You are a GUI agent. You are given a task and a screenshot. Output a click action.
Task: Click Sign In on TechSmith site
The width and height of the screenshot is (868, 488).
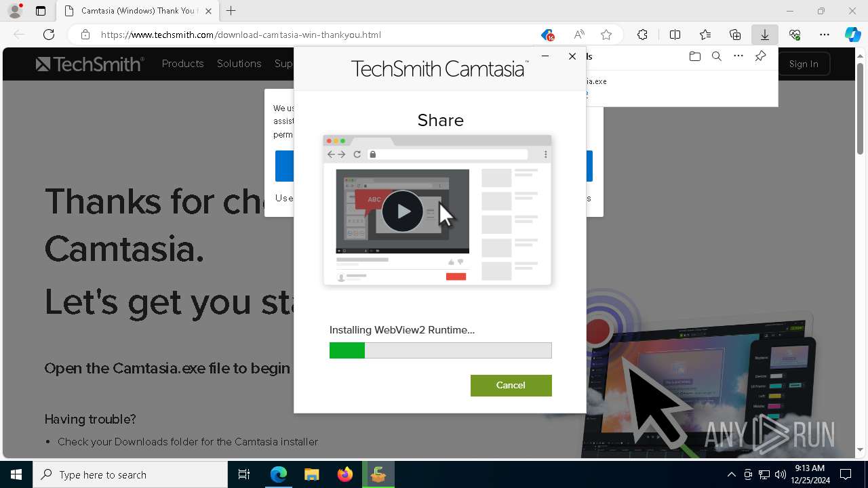pyautogui.click(x=804, y=64)
